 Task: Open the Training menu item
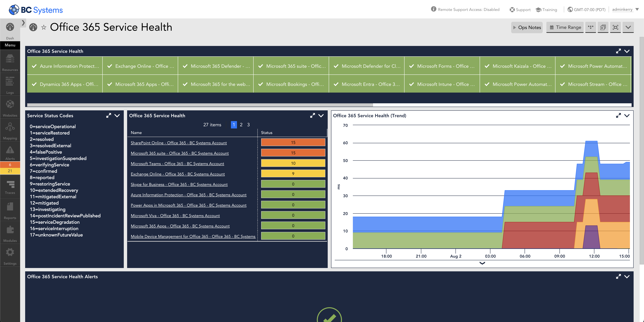point(546,10)
